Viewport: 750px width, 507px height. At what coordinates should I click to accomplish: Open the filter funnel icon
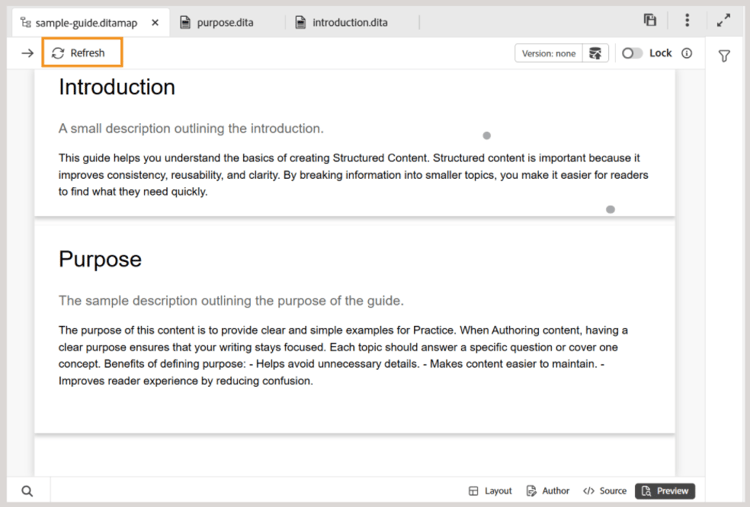[724, 57]
